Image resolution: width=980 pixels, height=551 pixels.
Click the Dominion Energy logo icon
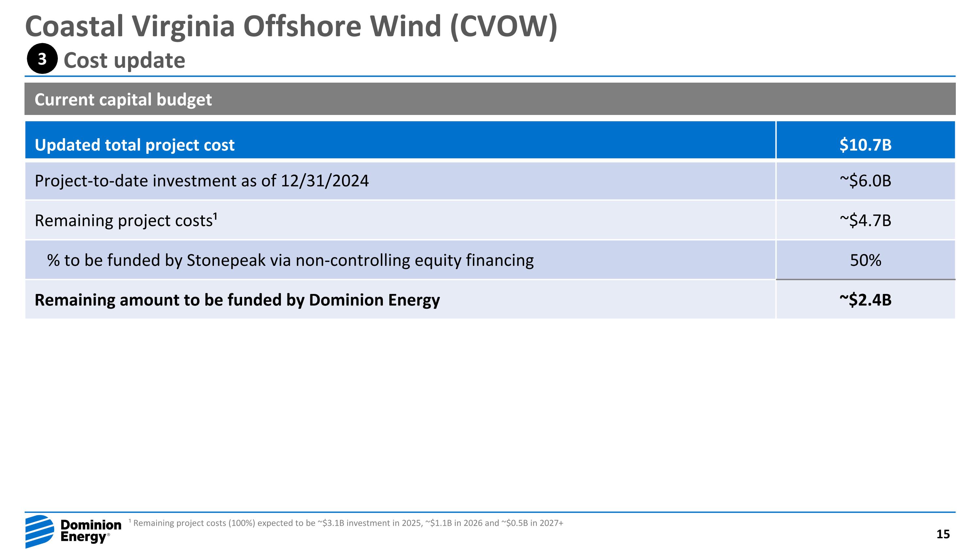pos(40,531)
